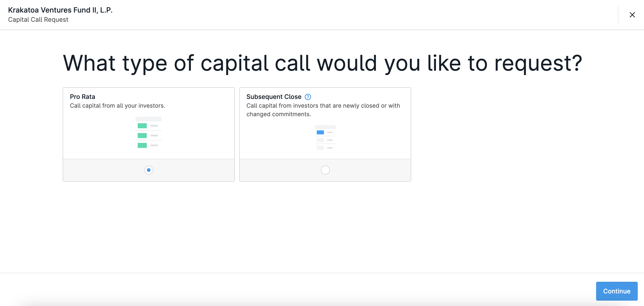This screenshot has height=306, width=644.
Task: Click the Capital Call Request subtitle
Action: click(38, 20)
